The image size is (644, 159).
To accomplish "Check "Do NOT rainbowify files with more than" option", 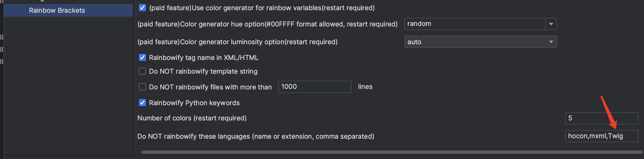I will pyautogui.click(x=142, y=87).
